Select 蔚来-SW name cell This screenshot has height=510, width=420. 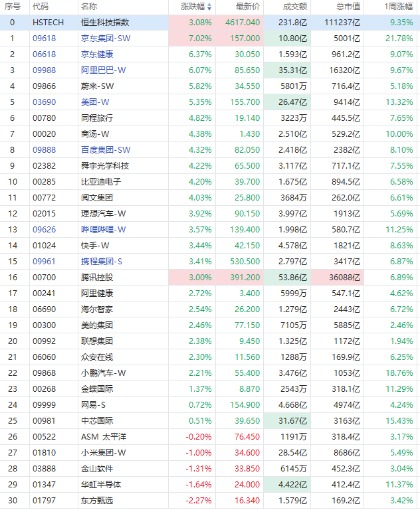pyautogui.click(x=97, y=86)
